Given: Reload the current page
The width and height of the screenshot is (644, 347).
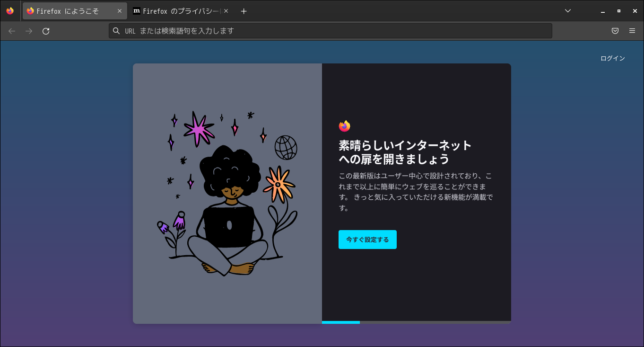Looking at the screenshot, I should (x=46, y=31).
